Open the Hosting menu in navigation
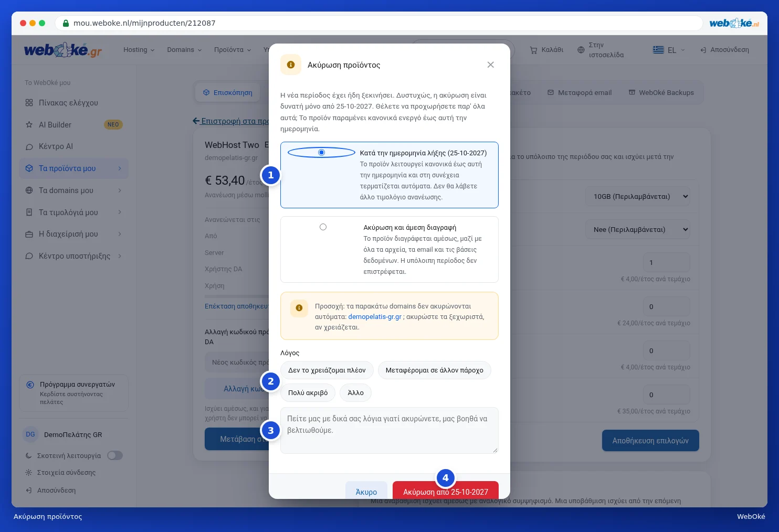This screenshot has height=532, width=779. [139, 50]
